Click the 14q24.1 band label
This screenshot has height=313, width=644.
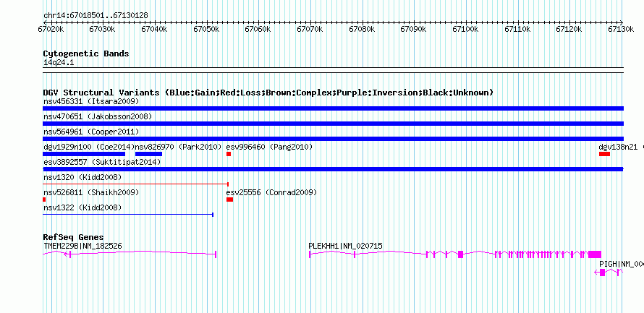point(59,63)
